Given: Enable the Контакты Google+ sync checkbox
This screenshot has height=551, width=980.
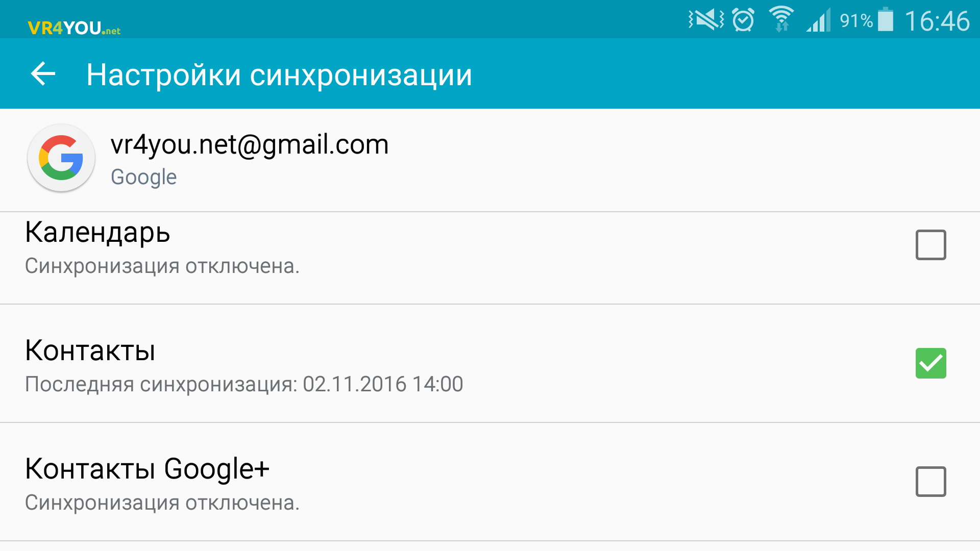Looking at the screenshot, I should [930, 482].
